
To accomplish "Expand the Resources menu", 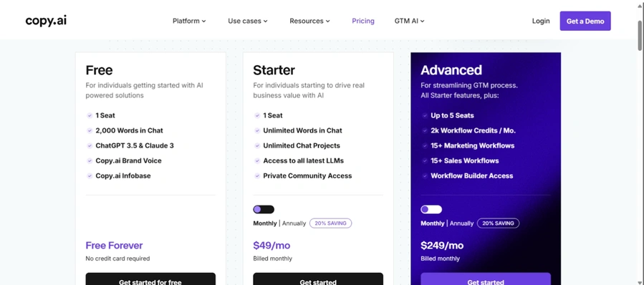I will coord(309,21).
